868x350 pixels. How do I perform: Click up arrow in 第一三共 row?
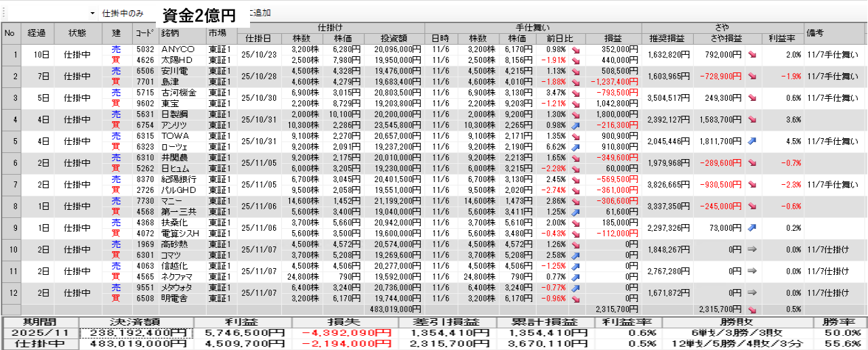[x=575, y=212]
